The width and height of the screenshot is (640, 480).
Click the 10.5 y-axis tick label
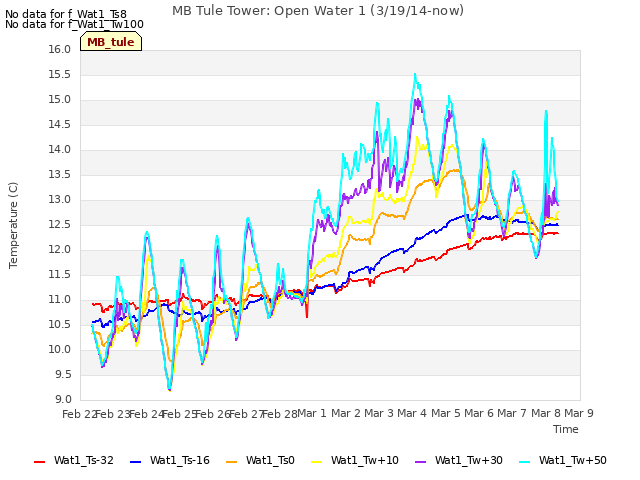(x=60, y=324)
